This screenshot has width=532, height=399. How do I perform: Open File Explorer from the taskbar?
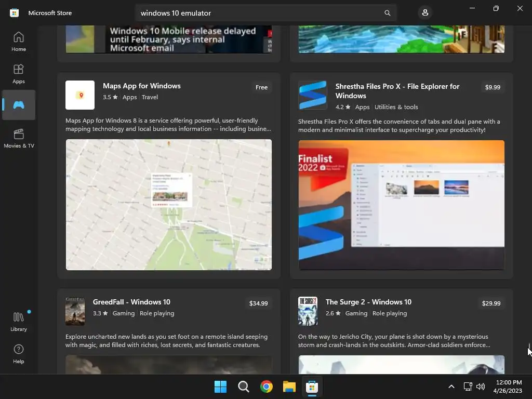289,387
